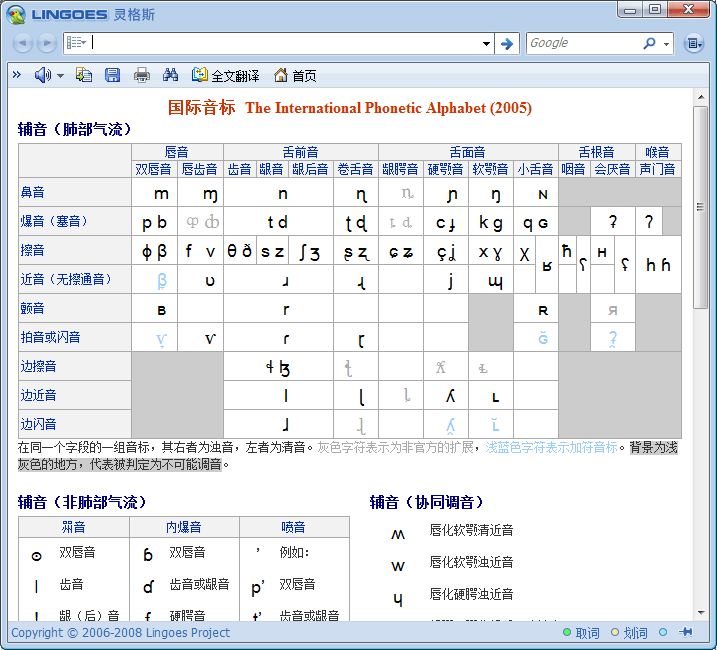Screen dimensions: 717x650
Task: Click the blue go arrow beside search box
Action: pos(507,43)
